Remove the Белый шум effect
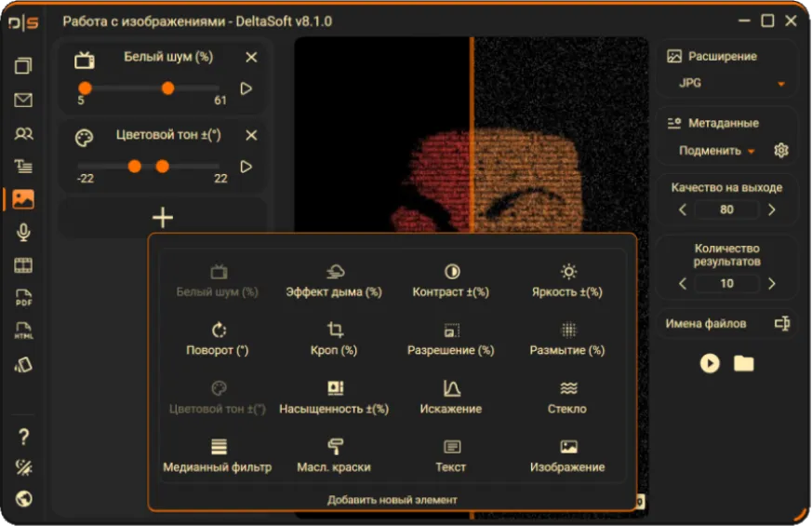Image resolution: width=812 pixels, height=526 pixels. coord(251,57)
